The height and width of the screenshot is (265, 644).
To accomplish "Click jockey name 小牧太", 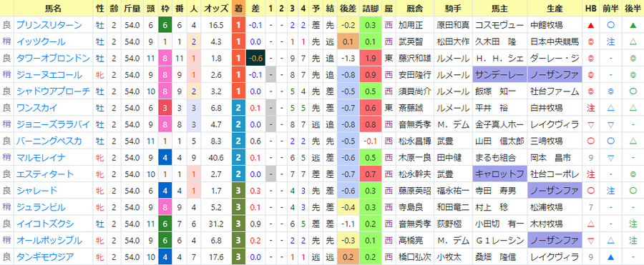I will tap(448, 257).
